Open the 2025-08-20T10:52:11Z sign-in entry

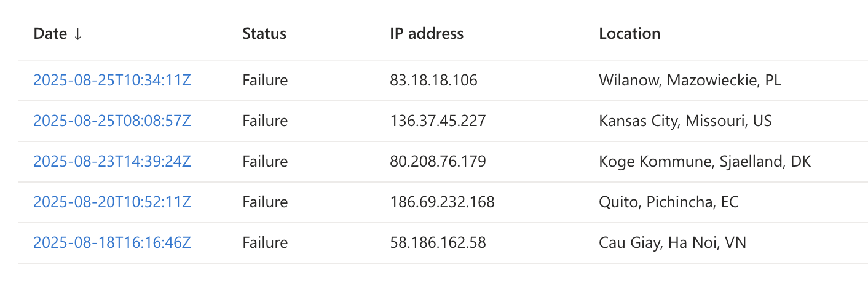(112, 202)
